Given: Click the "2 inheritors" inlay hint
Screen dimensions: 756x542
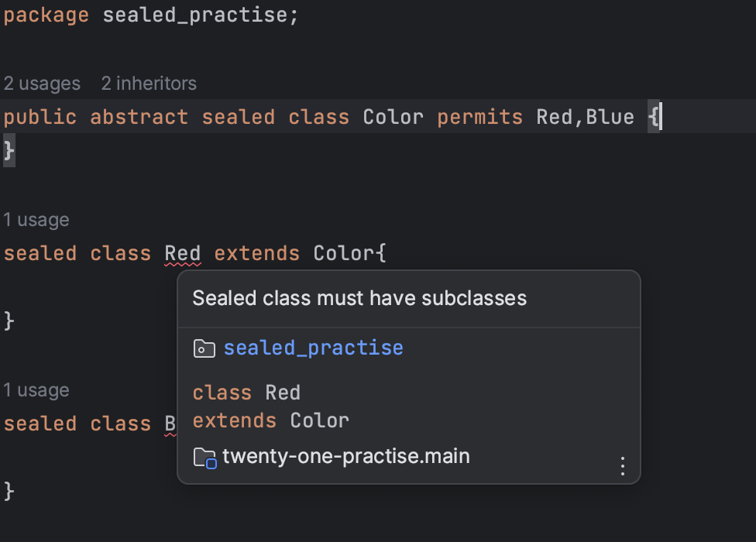Looking at the screenshot, I should pos(149,83).
